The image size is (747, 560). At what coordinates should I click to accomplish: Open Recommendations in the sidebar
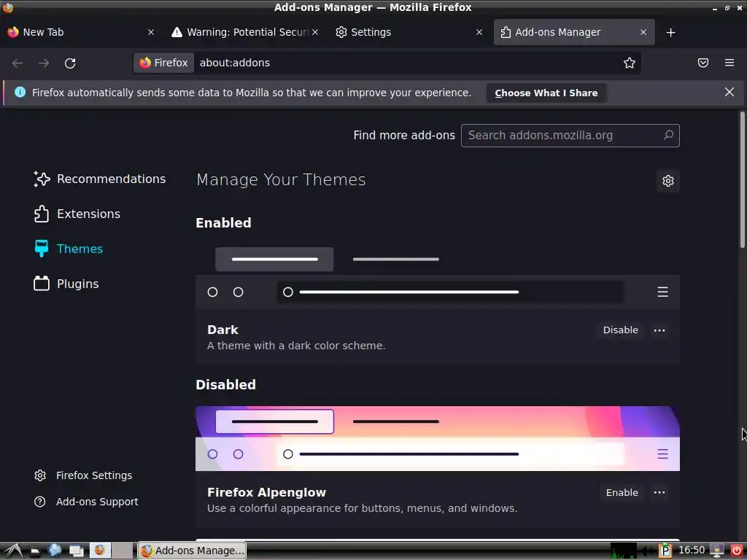tap(100, 179)
